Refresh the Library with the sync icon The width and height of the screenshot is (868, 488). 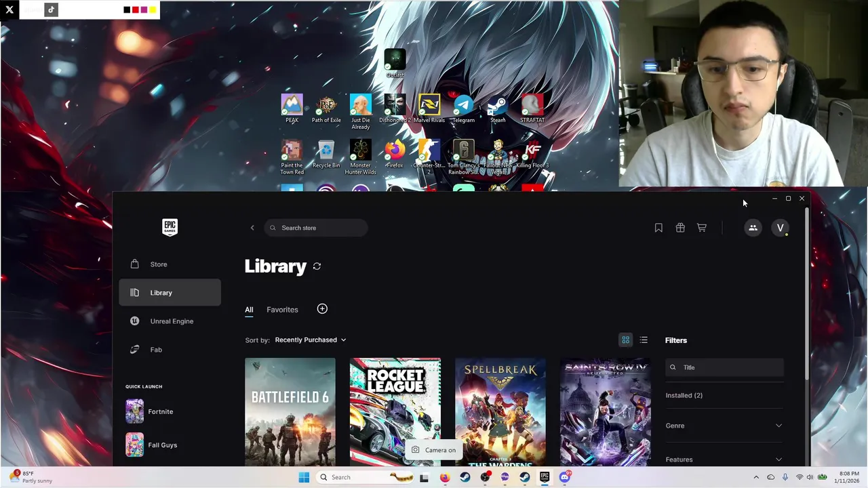point(317,266)
